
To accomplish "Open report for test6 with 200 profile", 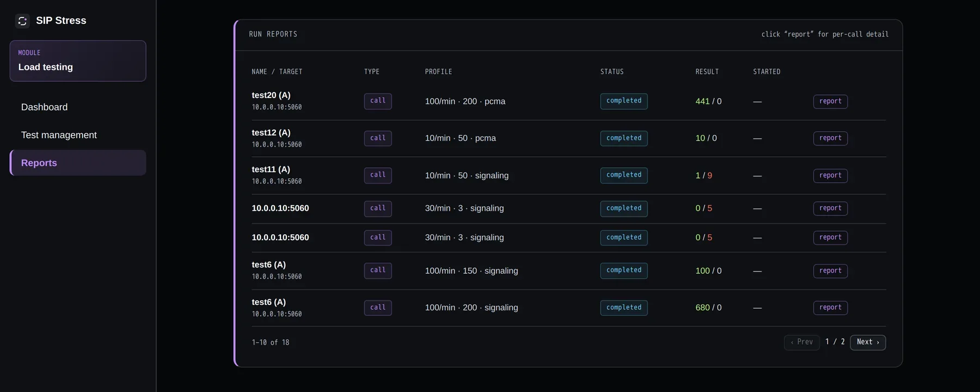I will [x=830, y=308].
